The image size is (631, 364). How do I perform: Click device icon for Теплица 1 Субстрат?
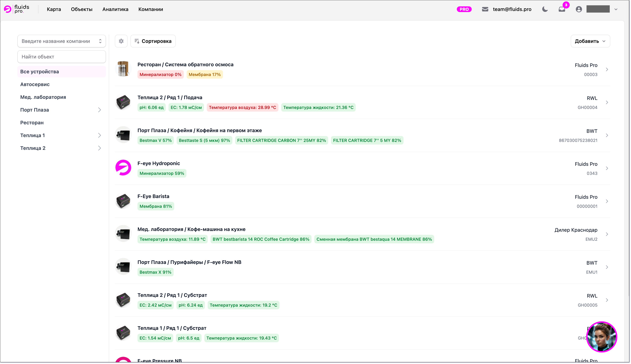pos(123,333)
